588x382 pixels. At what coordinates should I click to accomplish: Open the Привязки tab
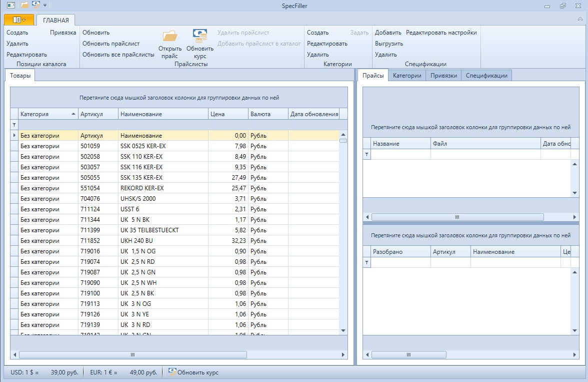point(443,76)
